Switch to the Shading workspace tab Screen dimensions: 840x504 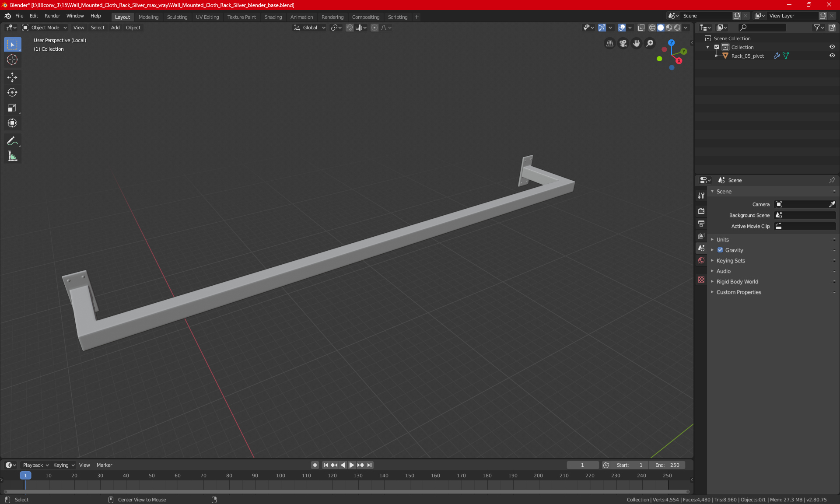tap(273, 17)
